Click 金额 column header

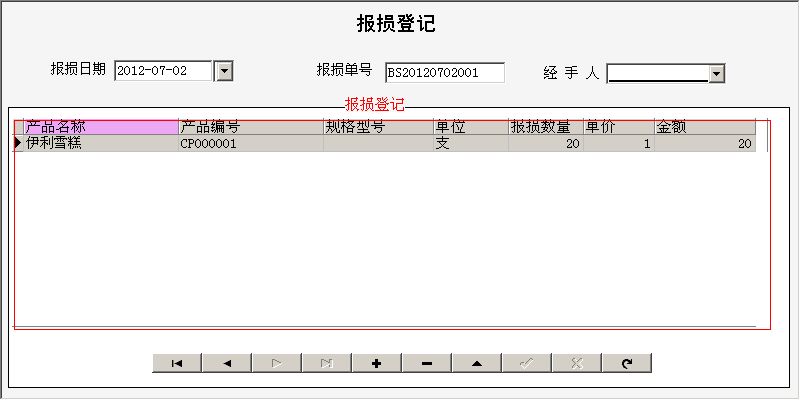(705, 127)
